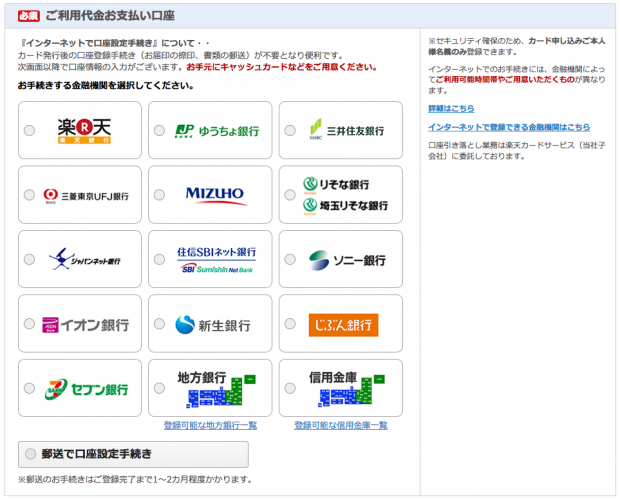This screenshot has width=620, height=500.
Task: Click text お手続きする金融機関を選択してください。
Action: click(106, 85)
